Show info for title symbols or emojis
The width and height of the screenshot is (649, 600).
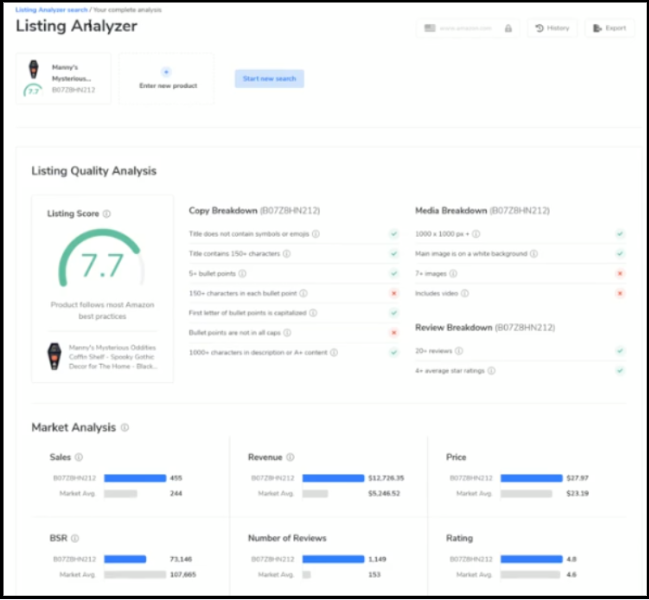[x=316, y=234]
